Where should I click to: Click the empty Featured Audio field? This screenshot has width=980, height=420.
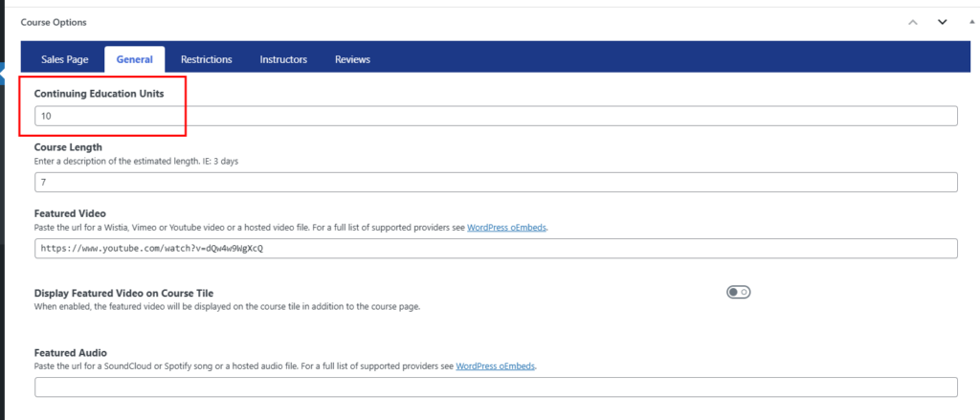coord(496,387)
